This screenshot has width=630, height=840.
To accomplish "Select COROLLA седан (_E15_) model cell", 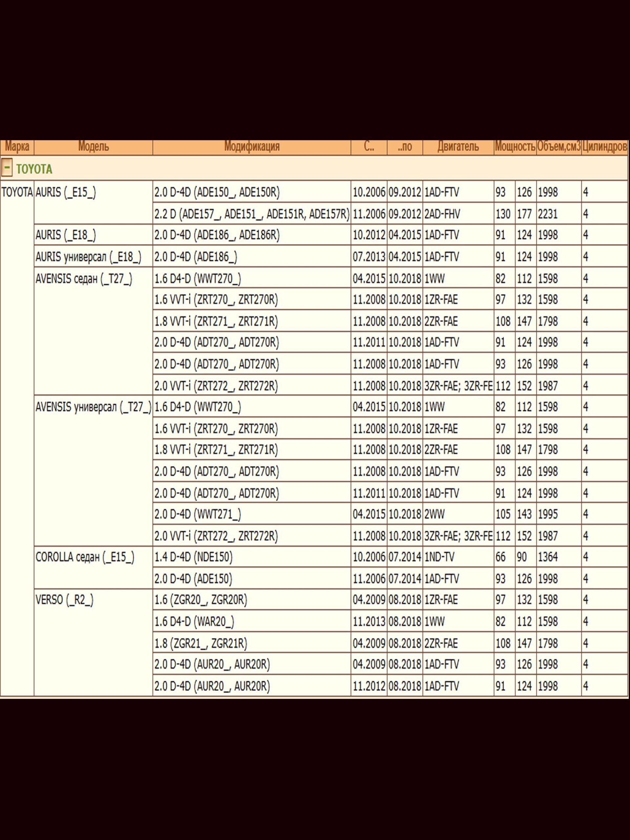I will [85, 557].
